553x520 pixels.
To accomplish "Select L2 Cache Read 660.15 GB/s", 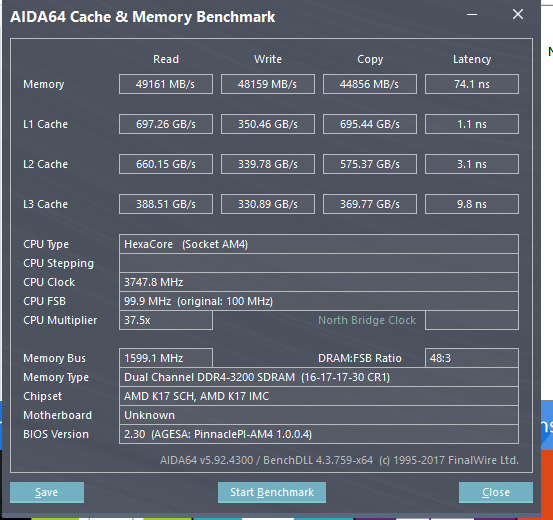I will pos(166,164).
